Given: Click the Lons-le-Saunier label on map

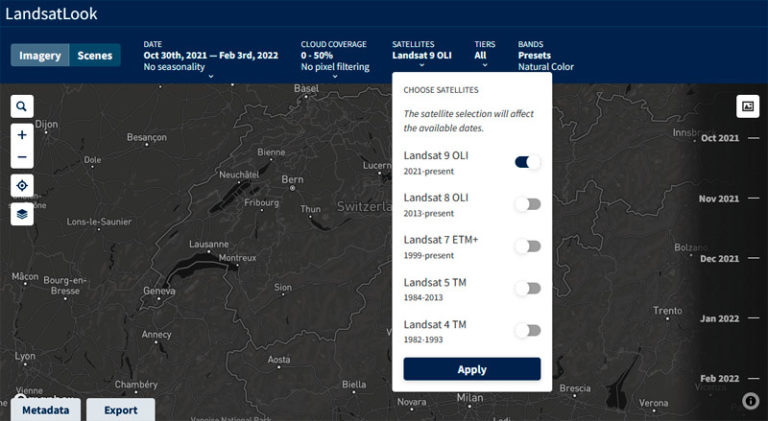Looking at the screenshot, I should (x=99, y=222).
